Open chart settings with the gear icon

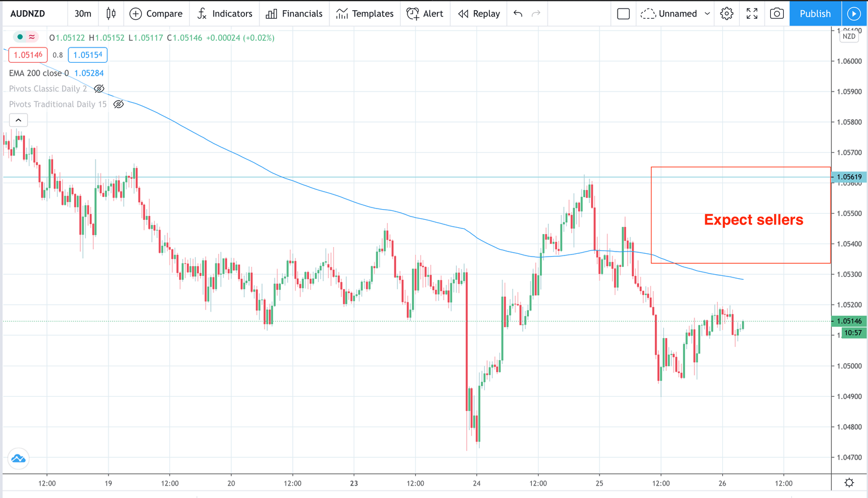pos(727,14)
